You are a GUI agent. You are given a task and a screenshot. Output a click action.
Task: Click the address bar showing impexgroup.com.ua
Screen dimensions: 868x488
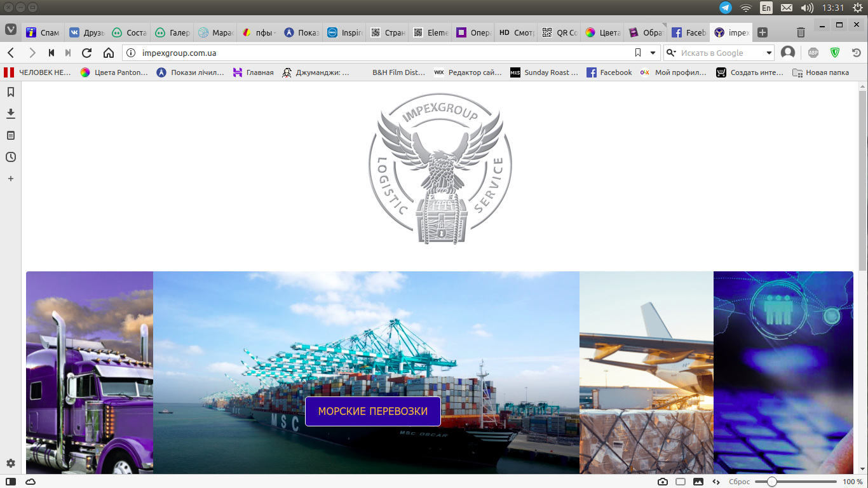coord(381,53)
